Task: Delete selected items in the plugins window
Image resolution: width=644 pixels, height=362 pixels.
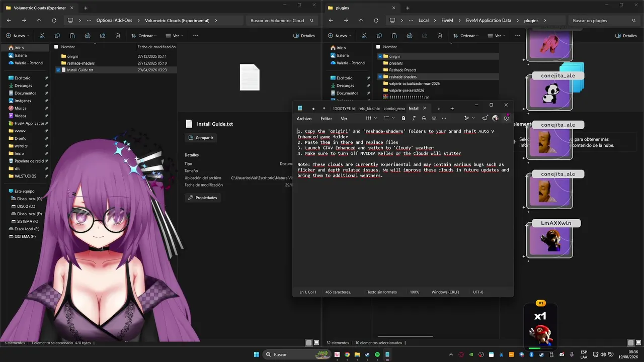Action: [440, 36]
